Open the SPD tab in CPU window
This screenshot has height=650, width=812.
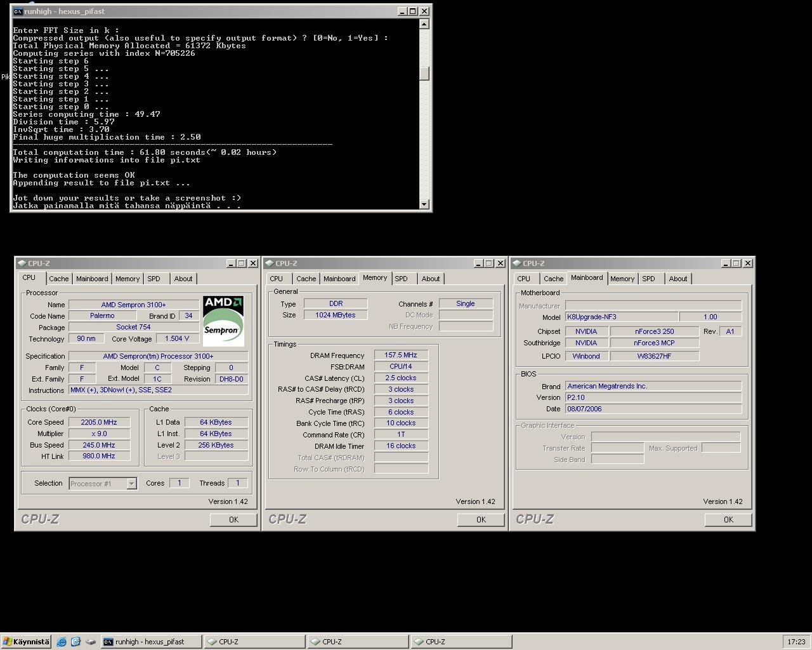pyautogui.click(x=154, y=279)
